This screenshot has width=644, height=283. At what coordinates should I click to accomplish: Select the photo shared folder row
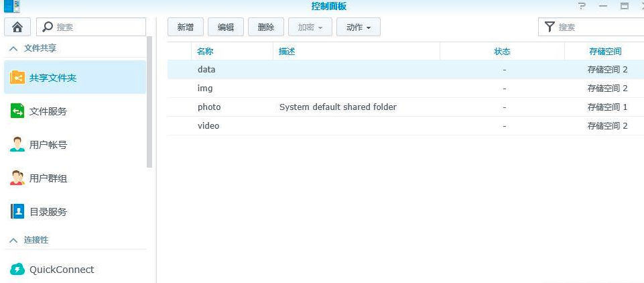(x=209, y=107)
